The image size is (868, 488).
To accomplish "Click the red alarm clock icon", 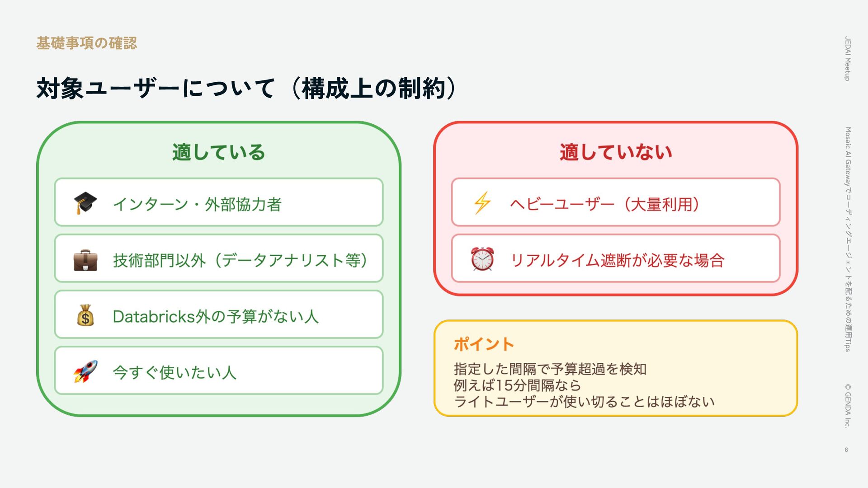I will point(482,259).
